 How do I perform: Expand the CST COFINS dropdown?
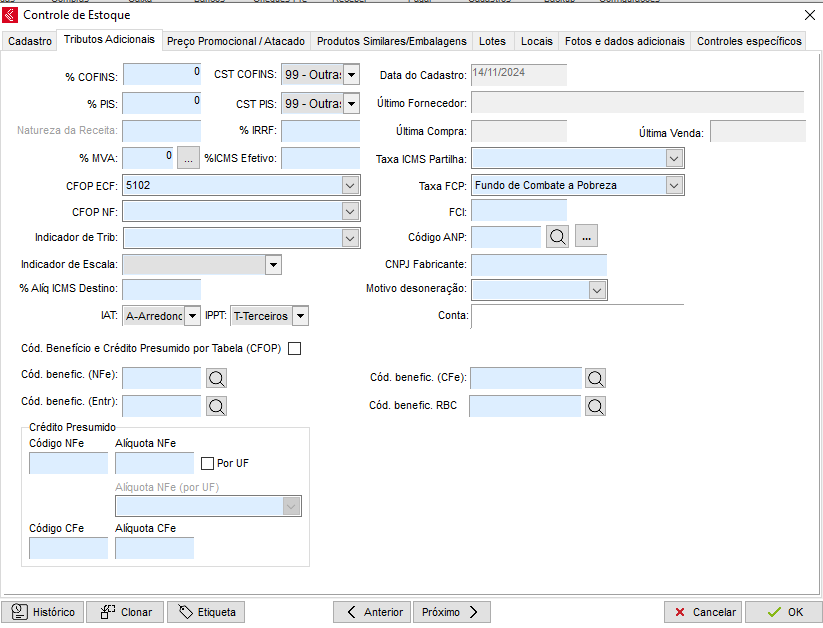[351, 75]
